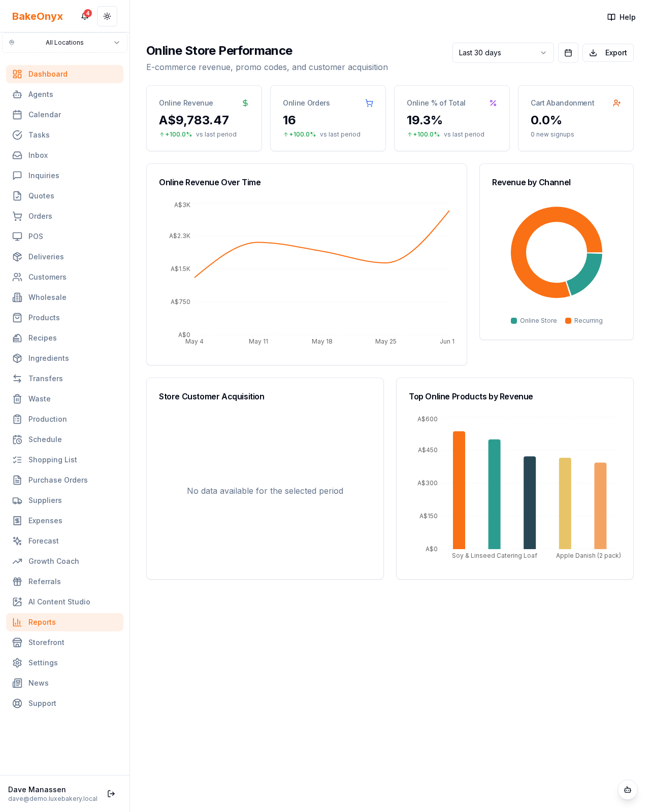Click the Settings gear icon
Screen dimensions: 650x812
point(17,663)
